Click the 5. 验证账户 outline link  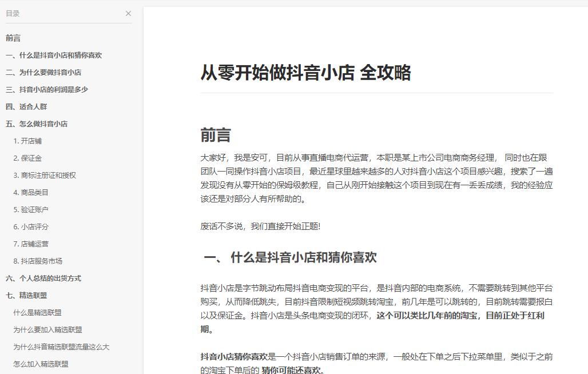(31, 210)
